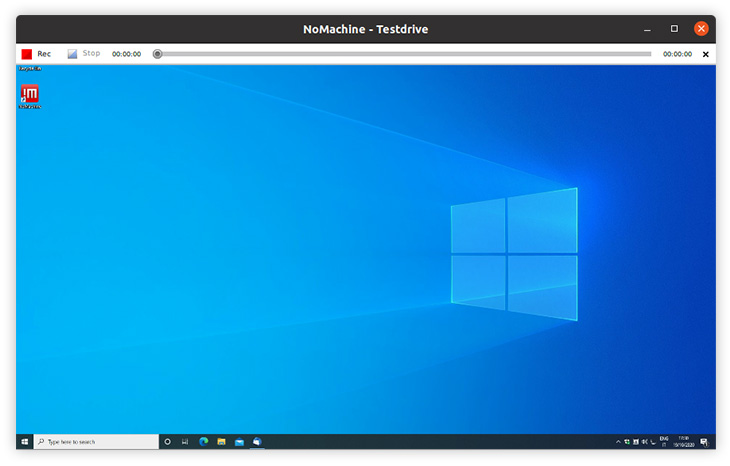Open Cortana circle icon in taskbar
Screen dimensions: 730x466
point(167,441)
